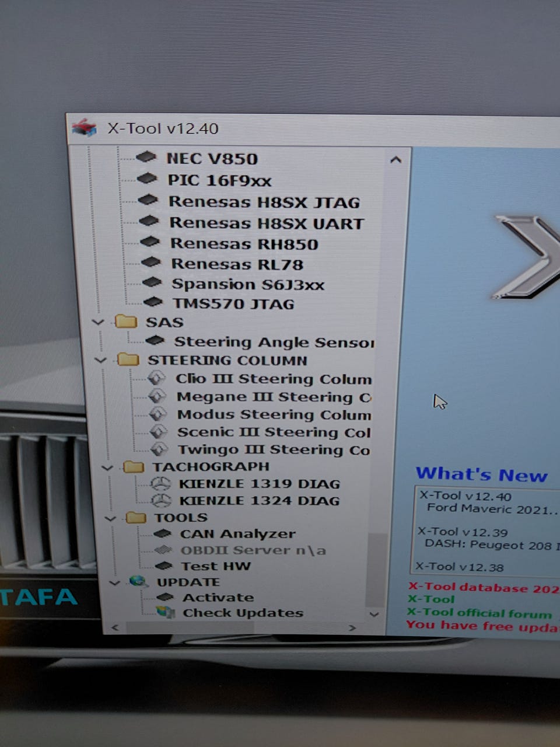This screenshot has height=747, width=560.
Task: Click the tree scrollbar up arrow
Action: [395, 159]
